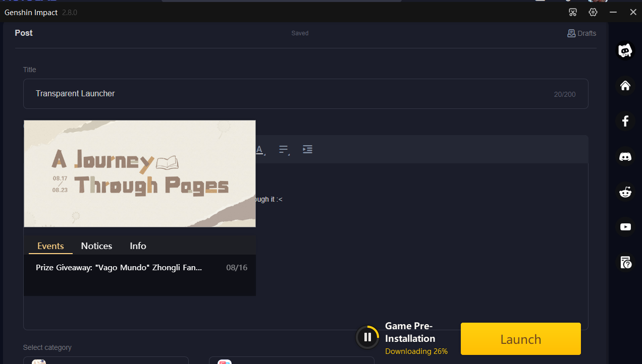Viewport: 642px width, 364px height.
Task: Open the help document icon in sidebar
Action: coord(625,262)
